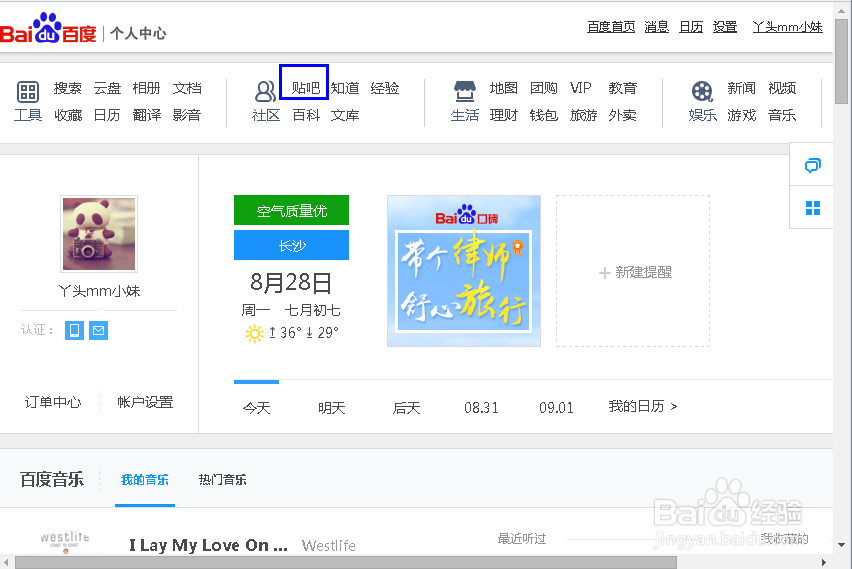This screenshot has width=852, height=569.
Task: Open 钱包 wallet link
Action: (x=544, y=115)
